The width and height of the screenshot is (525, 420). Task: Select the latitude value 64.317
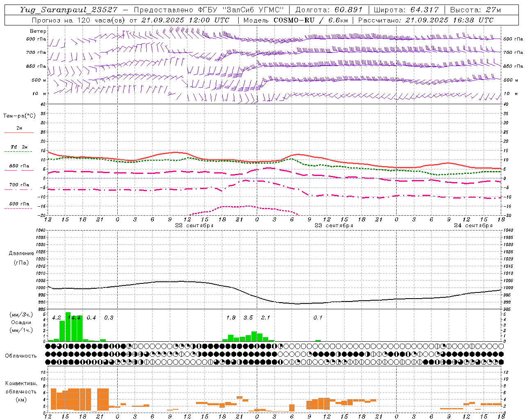[425, 10]
